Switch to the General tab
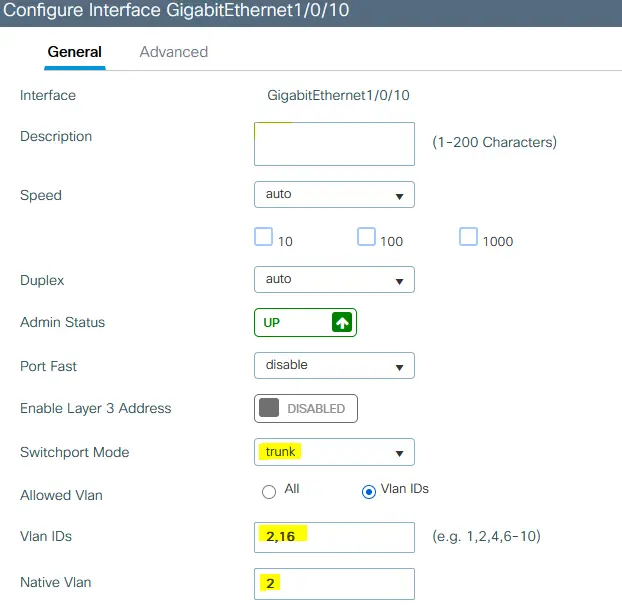The image size is (622, 613). (x=75, y=52)
